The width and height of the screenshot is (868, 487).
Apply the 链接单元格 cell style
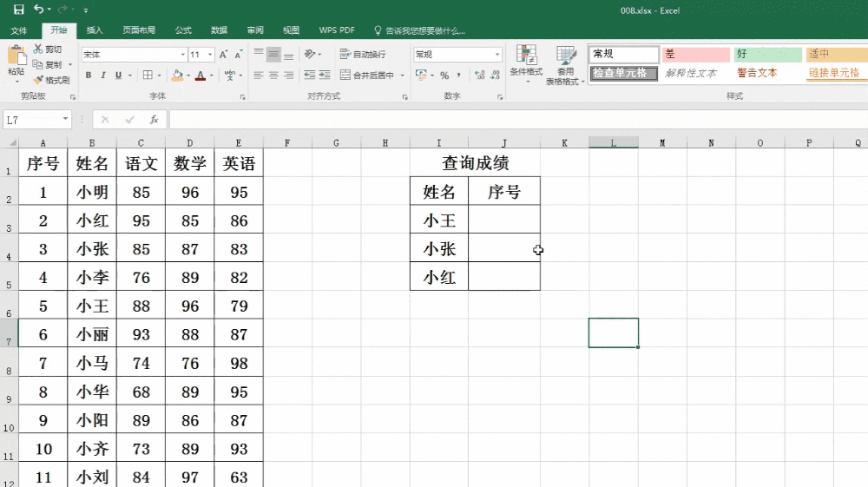(x=837, y=73)
